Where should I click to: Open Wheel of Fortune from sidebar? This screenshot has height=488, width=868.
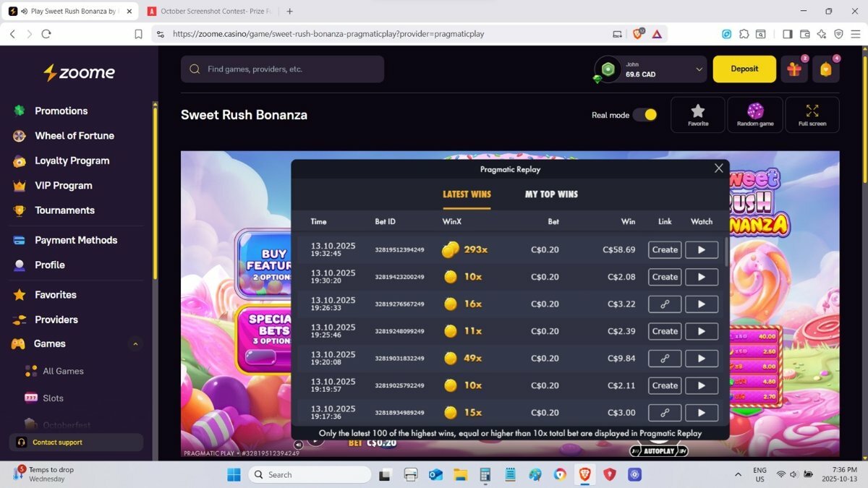tap(75, 136)
